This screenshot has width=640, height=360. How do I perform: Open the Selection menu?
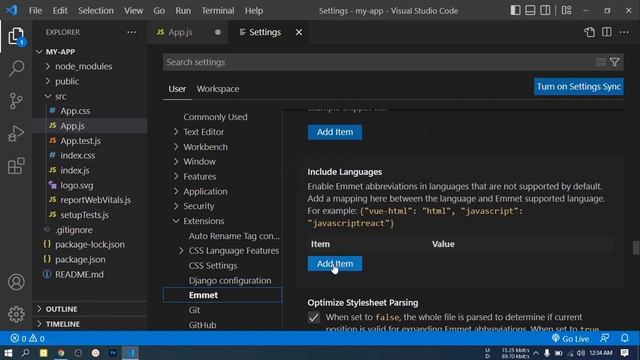[96, 11]
